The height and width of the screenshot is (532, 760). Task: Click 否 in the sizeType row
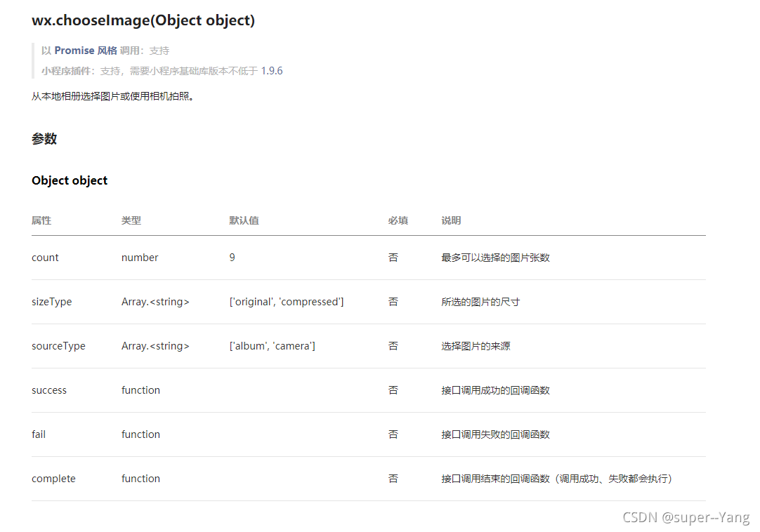pyautogui.click(x=393, y=302)
